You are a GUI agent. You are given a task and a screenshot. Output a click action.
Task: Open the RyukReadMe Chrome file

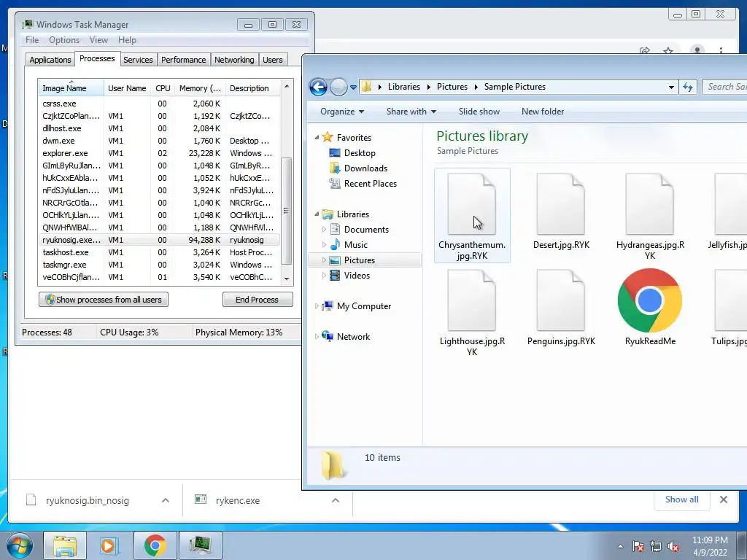650,300
